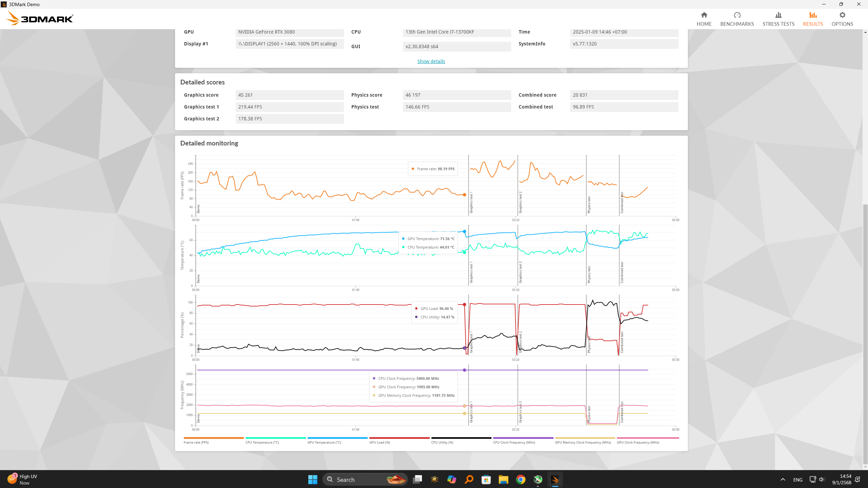The image size is (868, 488).
Task: Toggle the GPU Load (%) legend item
Action: (399, 440)
